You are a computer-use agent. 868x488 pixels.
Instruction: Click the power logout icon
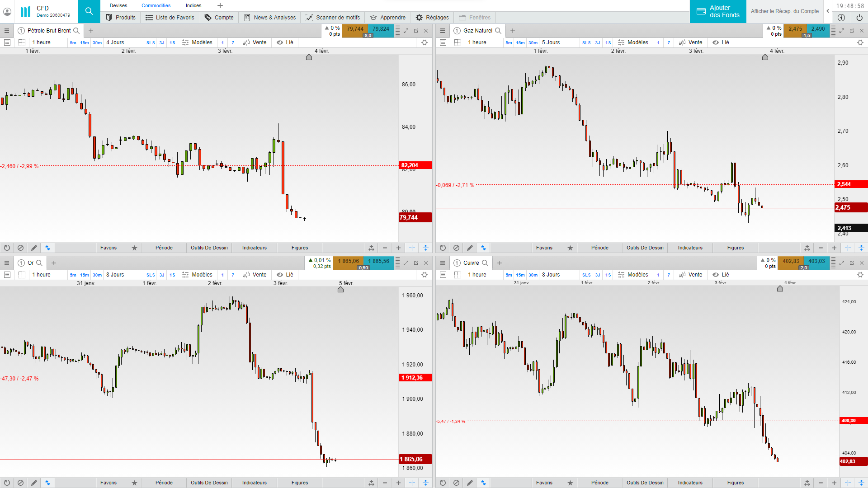pyautogui.click(x=859, y=18)
